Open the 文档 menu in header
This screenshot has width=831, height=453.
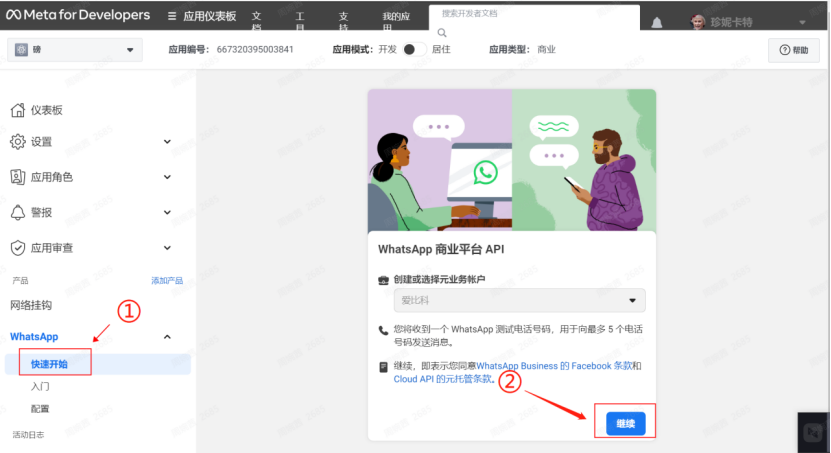[x=257, y=22]
